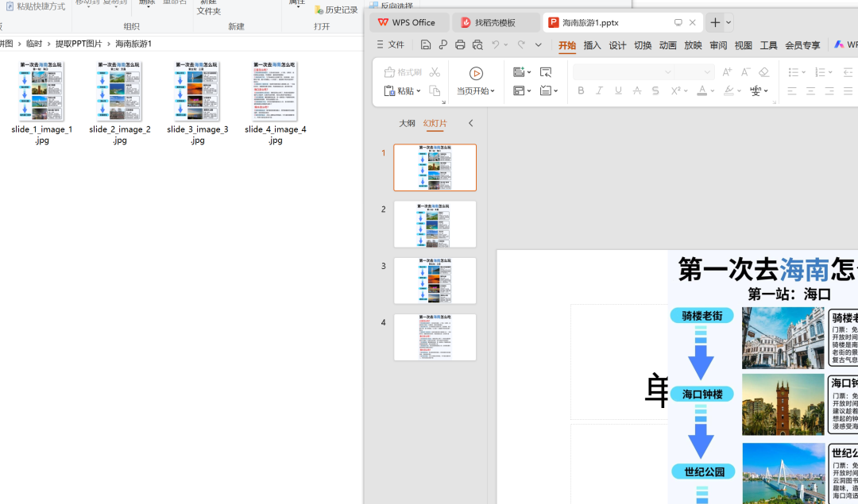Switch to the 动画 ribbon tab
Screen dimensions: 858x504
[667, 45]
